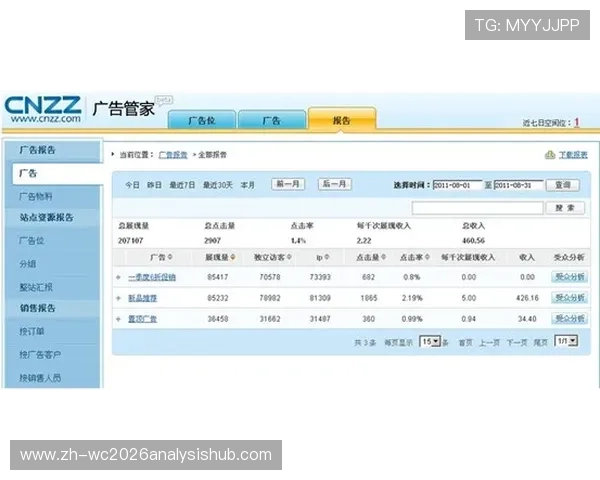Click the start date field 2011-08-01
This screenshot has width=600, height=480.
pos(457,185)
